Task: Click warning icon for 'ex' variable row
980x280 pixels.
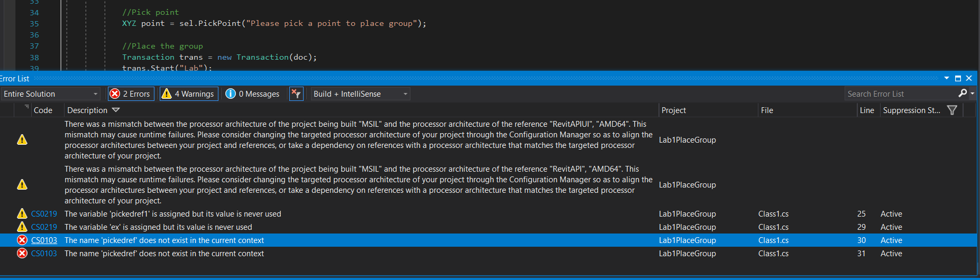Action: (22, 227)
